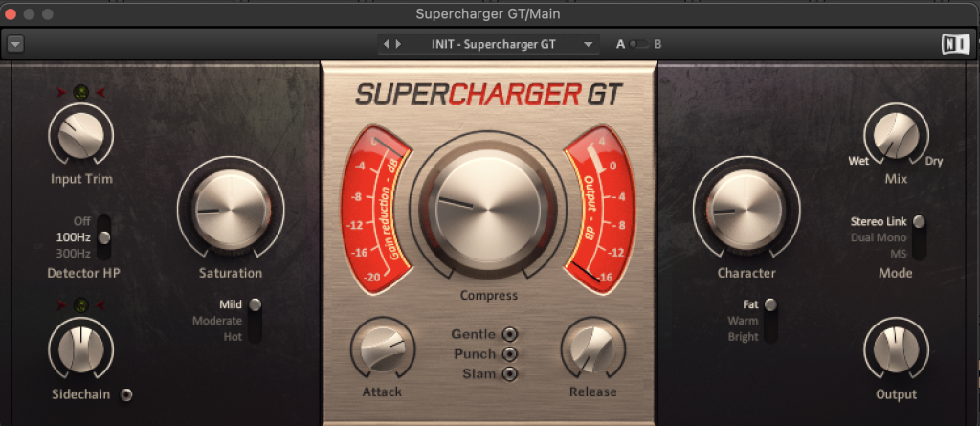This screenshot has width=980, height=426.
Task: Click the Input Trim level LED
Action: coord(81,93)
